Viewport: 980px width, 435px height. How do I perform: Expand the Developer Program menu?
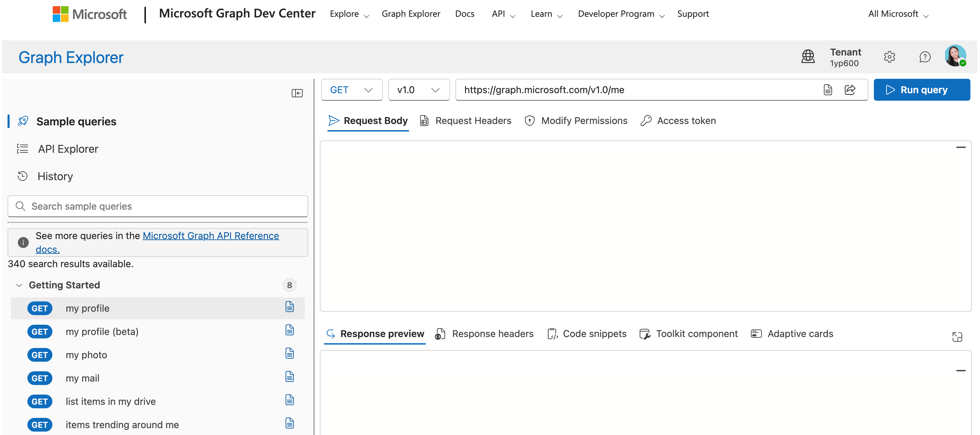[621, 14]
